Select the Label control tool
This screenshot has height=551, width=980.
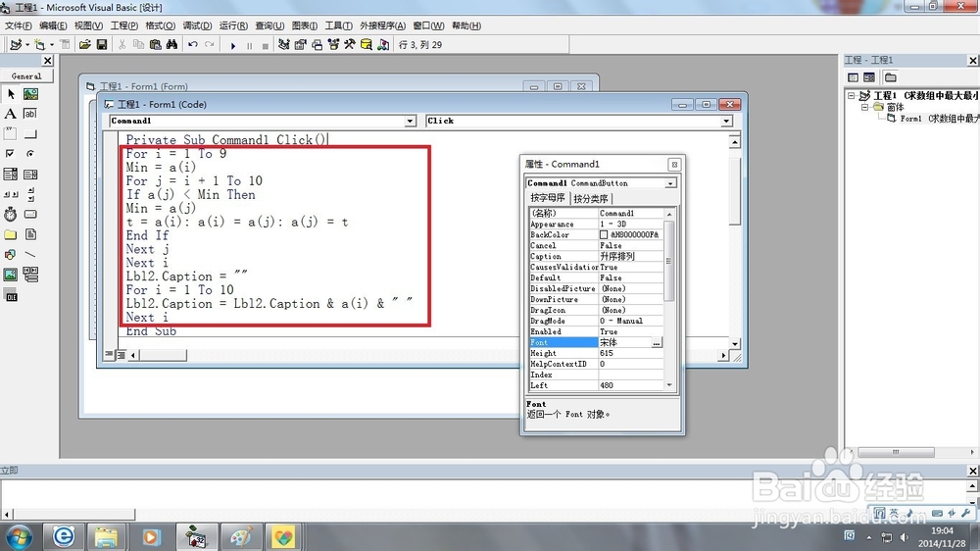coord(11,114)
